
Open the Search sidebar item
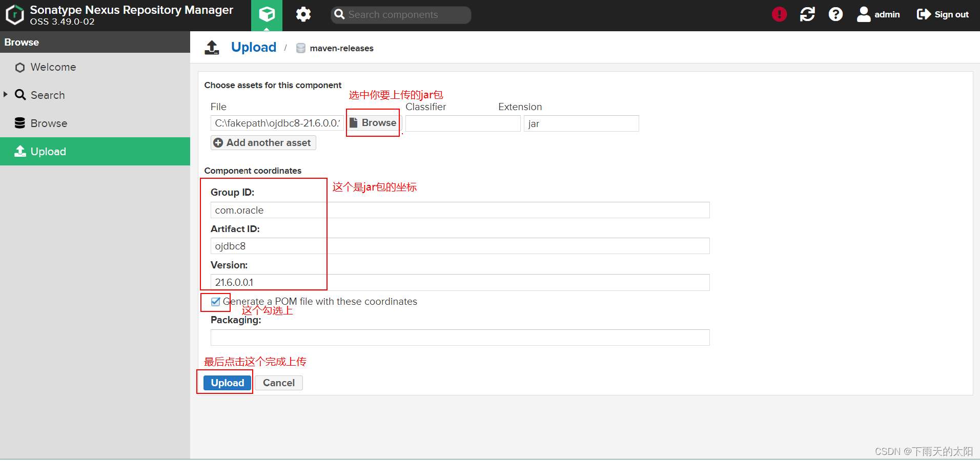click(x=95, y=95)
